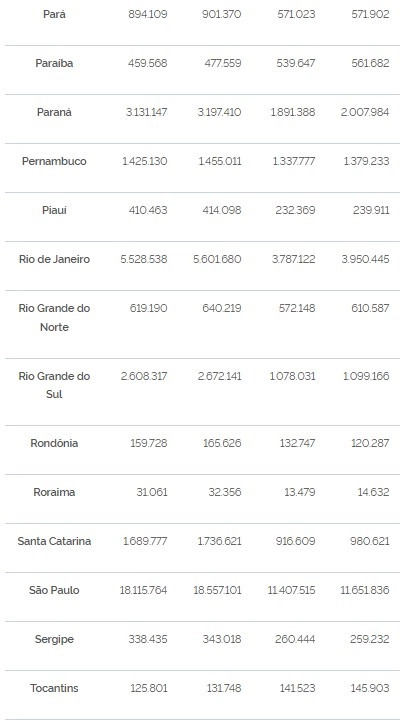
Task: Click the Paraíba state name cell
Action: (54, 63)
